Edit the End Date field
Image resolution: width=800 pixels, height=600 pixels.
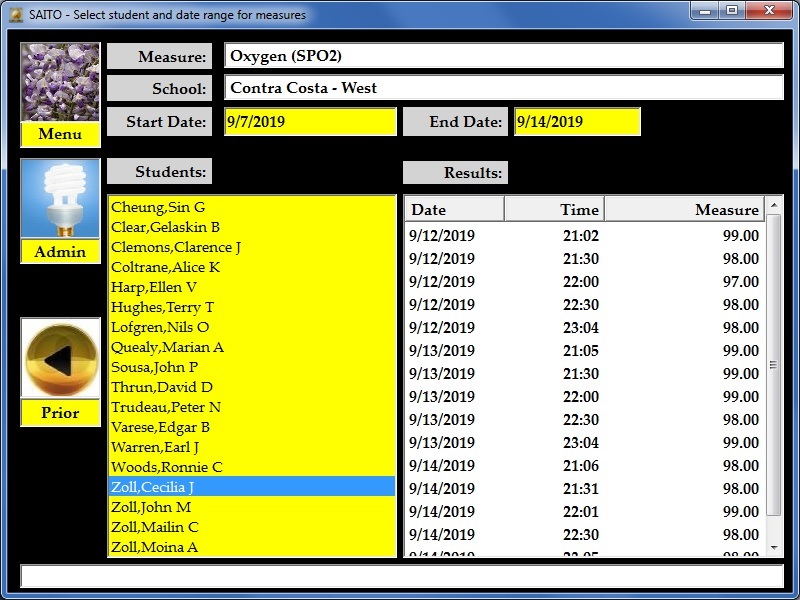tap(576, 122)
